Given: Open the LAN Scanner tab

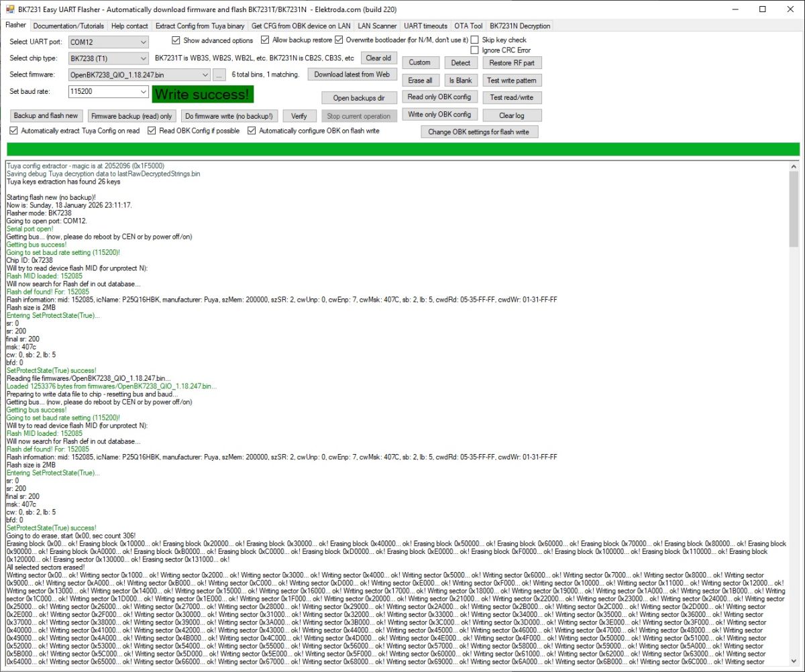Looking at the screenshot, I should [377, 26].
